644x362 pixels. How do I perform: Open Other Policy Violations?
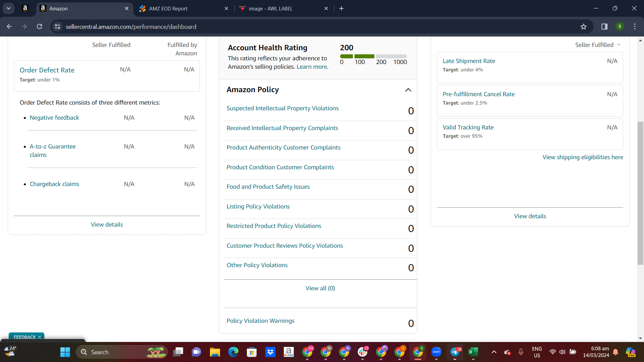257,265
